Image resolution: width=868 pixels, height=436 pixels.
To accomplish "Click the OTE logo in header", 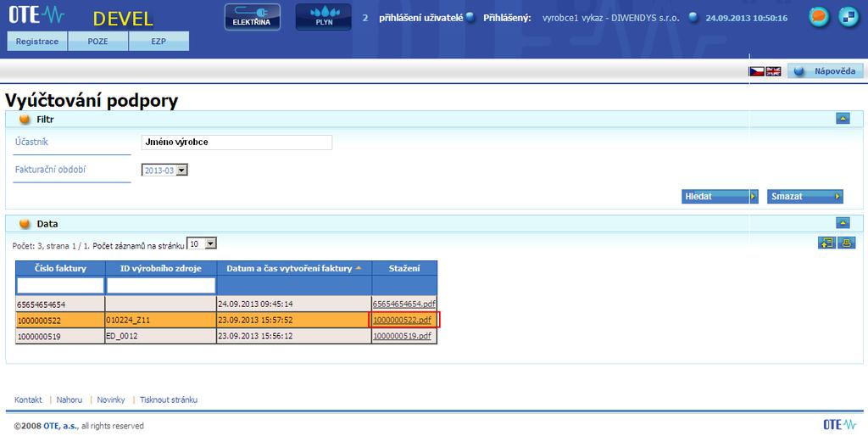I will pos(36,15).
